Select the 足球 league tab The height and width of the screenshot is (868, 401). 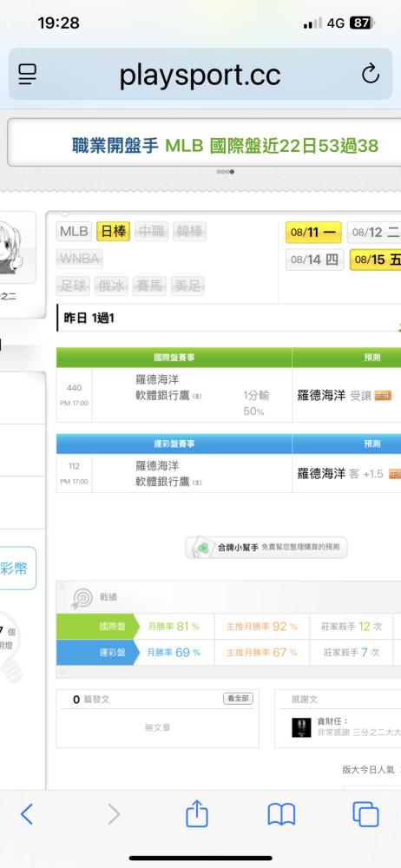tap(74, 286)
